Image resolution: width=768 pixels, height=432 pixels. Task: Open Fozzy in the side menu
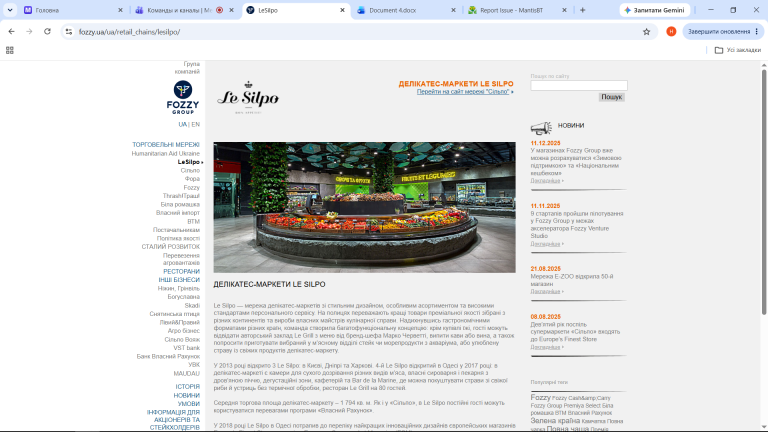[192, 188]
